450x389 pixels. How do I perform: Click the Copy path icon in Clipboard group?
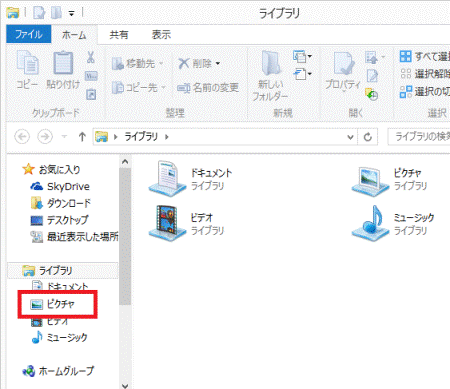91,76
